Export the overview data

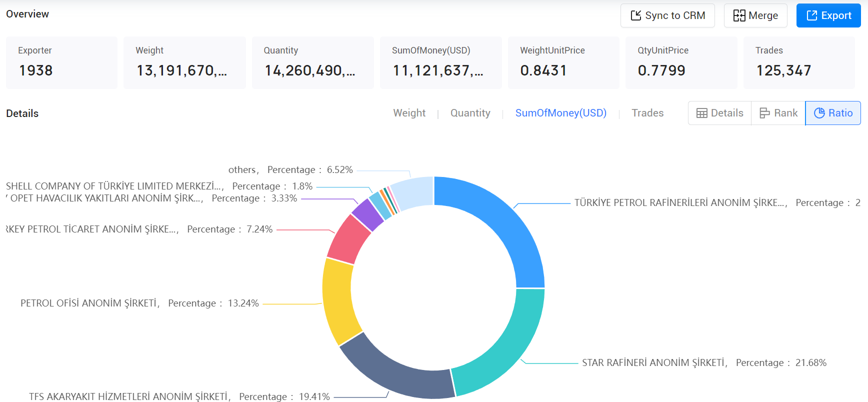(828, 15)
